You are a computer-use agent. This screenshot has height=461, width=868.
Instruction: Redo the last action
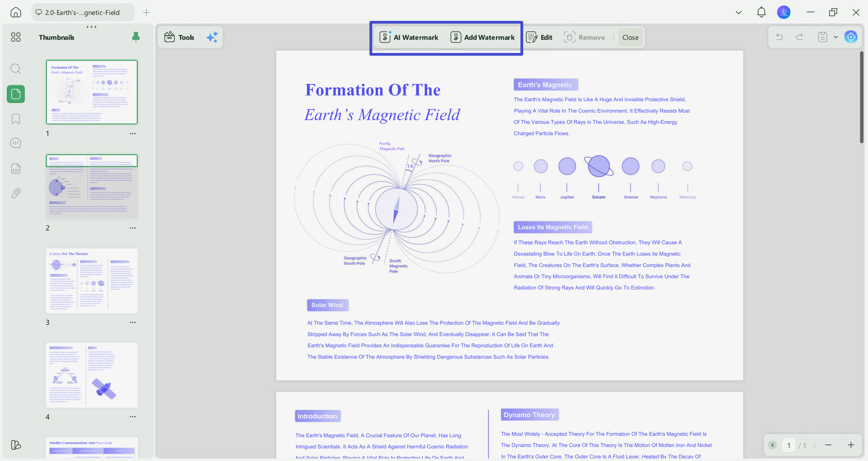[x=800, y=37]
